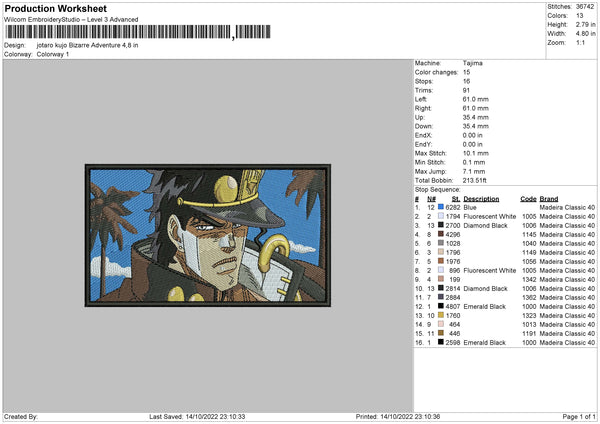This screenshot has width=600, height=424.
Task: Click the stitch count 896 in stop 8
Action: [455, 271]
